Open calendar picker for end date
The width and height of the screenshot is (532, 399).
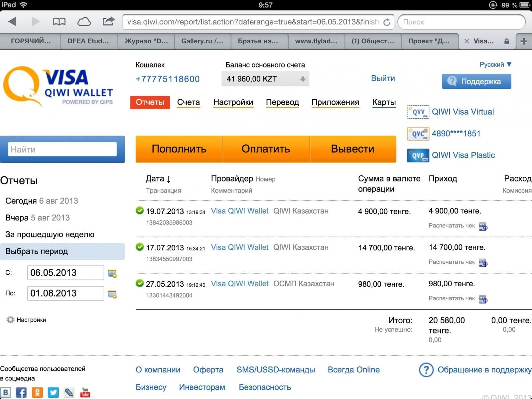pos(112,294)
